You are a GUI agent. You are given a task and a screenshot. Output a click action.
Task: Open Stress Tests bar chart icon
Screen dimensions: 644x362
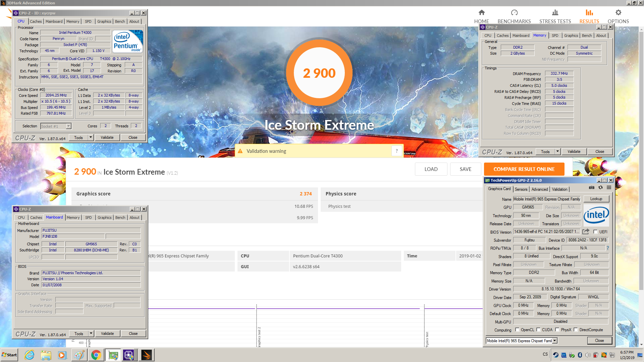tap(555, 13)
